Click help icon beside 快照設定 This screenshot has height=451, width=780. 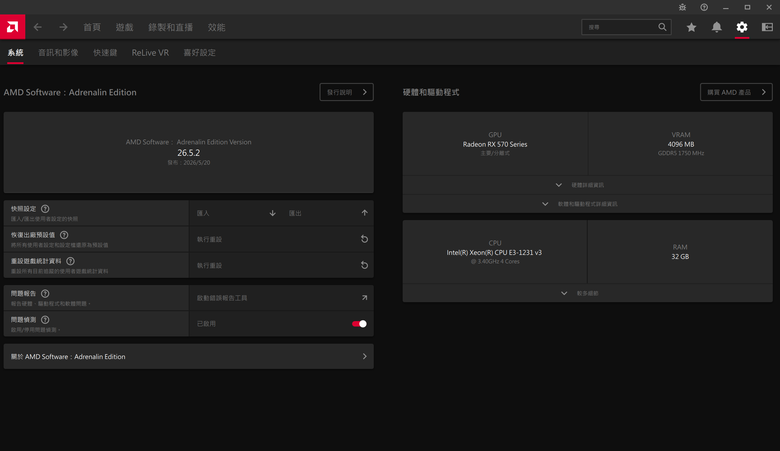pos(45,209)
